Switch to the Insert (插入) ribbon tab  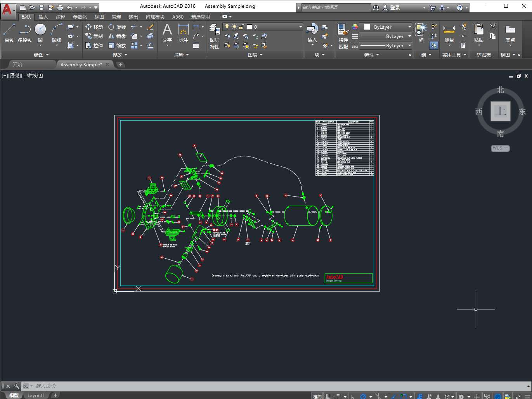click(43, 17)
